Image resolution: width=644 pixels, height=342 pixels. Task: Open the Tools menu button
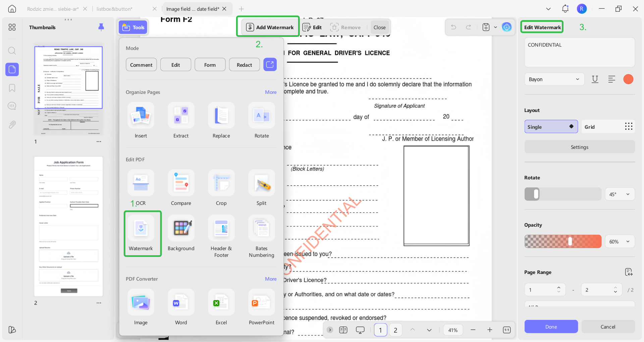click(x=133, y=27)
